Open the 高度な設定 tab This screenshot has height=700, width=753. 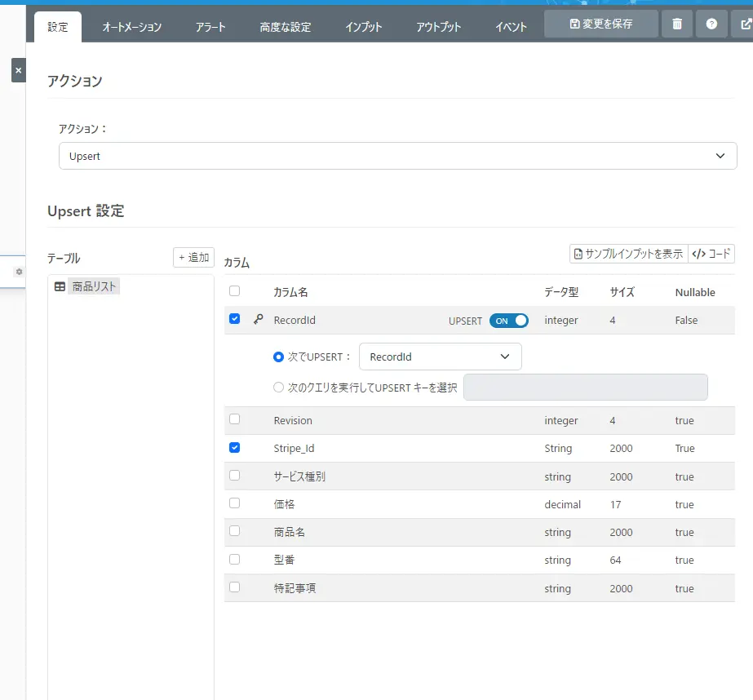click(286, 27)
